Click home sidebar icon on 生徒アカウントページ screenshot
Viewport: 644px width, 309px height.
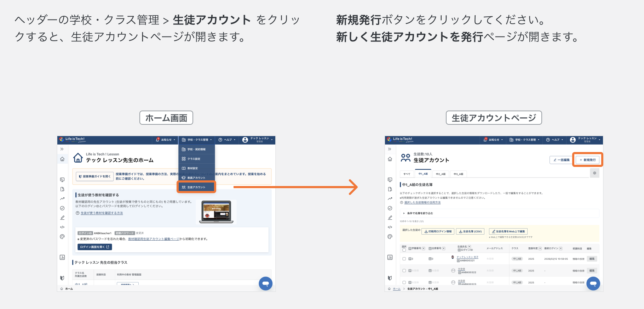click(390, 159)
